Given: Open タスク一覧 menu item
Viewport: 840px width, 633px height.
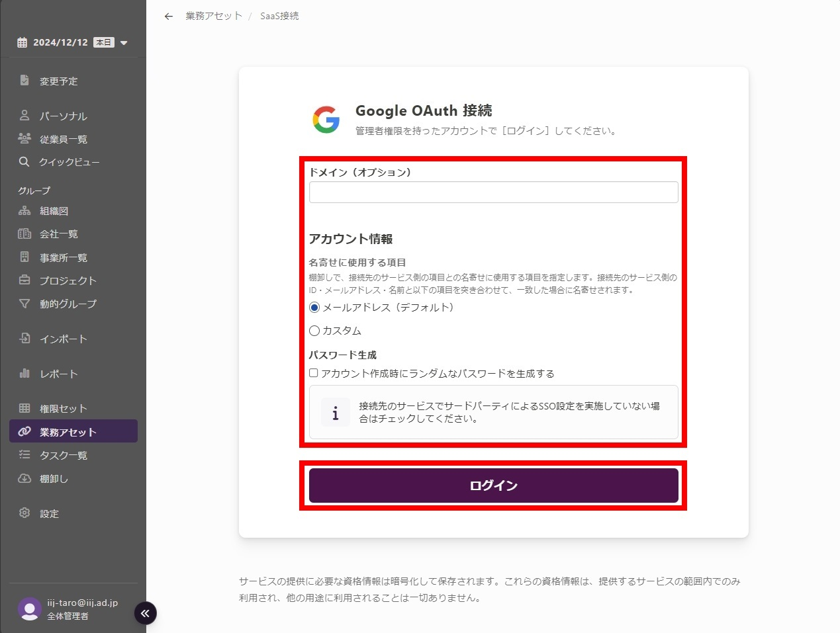Looking at the screenshot, I should tap(64, 455).
